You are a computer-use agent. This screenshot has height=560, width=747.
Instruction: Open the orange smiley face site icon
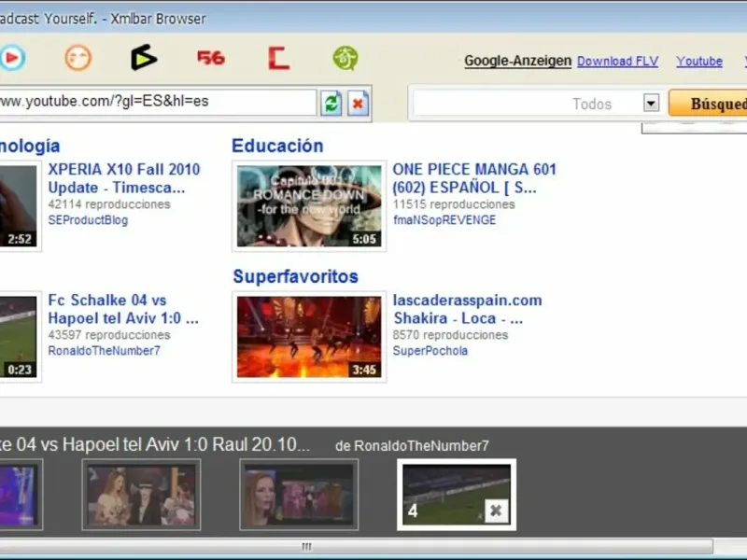(78, 58)
